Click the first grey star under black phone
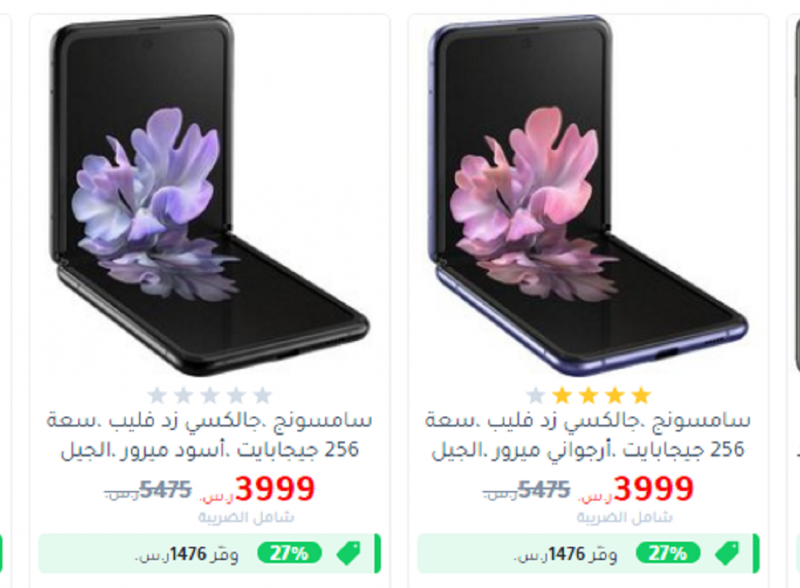800x588 pixels. (157, 395)
